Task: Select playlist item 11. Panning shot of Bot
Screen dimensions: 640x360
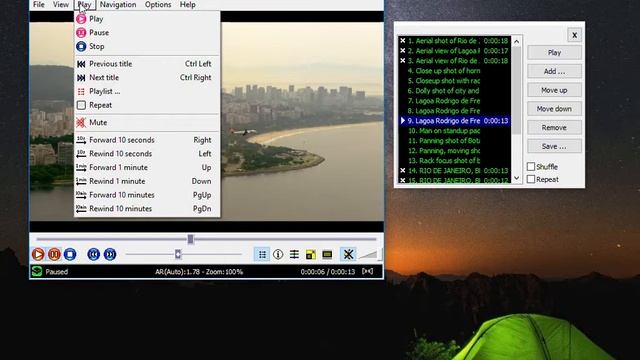Action: pyautogui.click(x=455, y=141)
